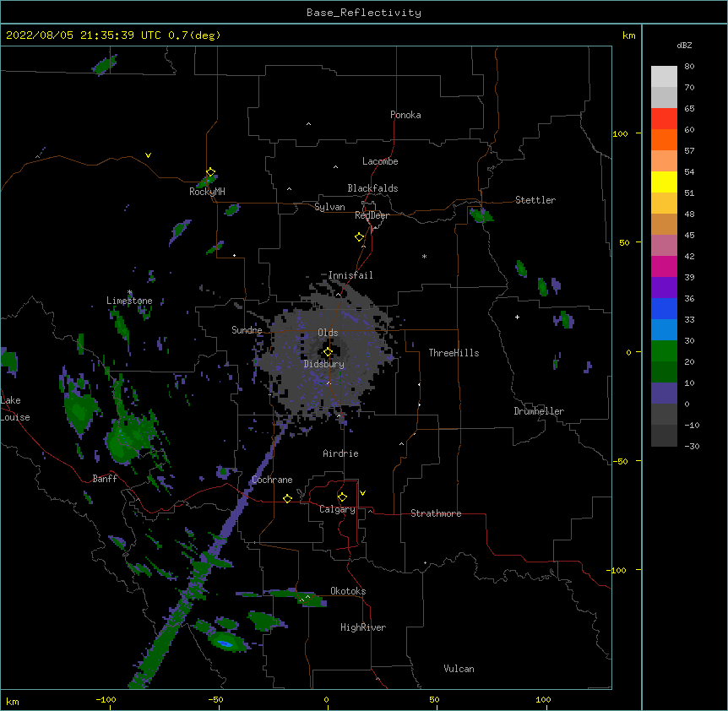This screenshot has height=711, width=728.
Task: Select the 20 dBZ green color swatch
Action: [664, 351]
